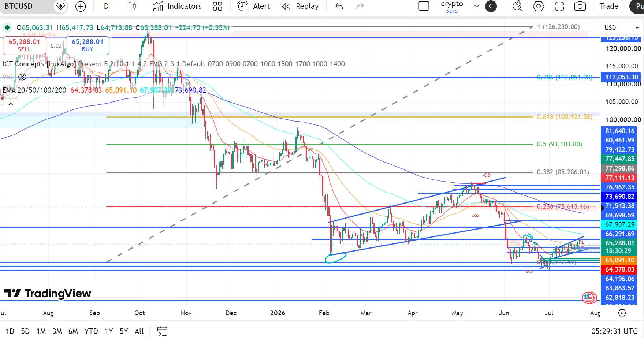Add a symbol to compare with plus icon
This screenshot has height=339, width=644.
pyautogui.click(x=81, y=6)
